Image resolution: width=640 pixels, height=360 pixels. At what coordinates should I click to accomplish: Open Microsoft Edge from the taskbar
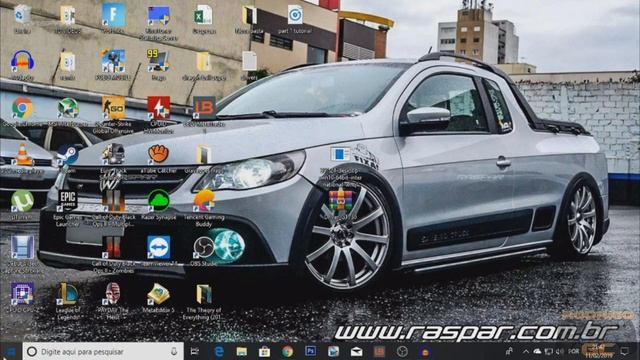pyautogui.click(x=219, y=351)
